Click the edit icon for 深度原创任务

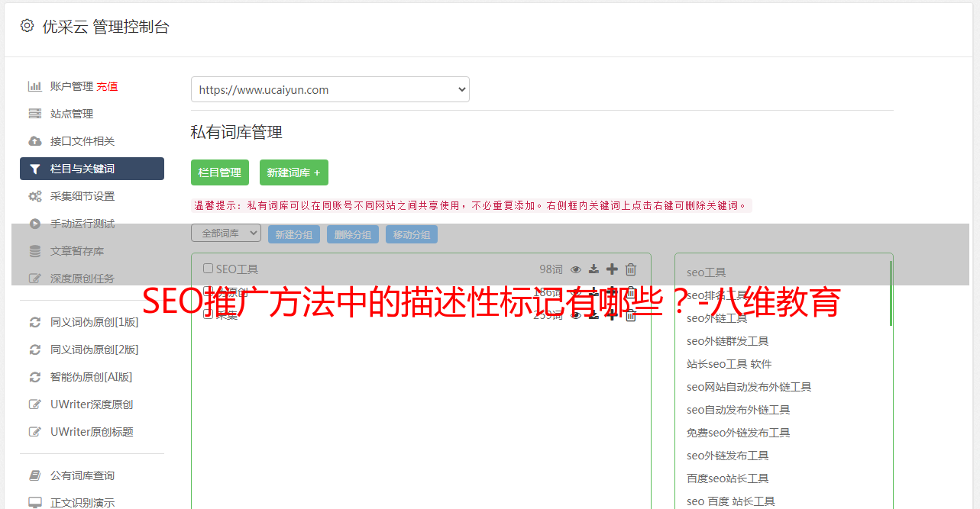tap(35, 279)
